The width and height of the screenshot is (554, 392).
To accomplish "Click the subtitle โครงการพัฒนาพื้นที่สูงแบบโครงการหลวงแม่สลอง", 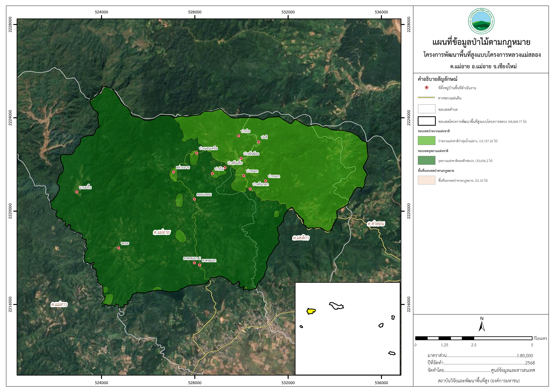I will pos(482,55).
